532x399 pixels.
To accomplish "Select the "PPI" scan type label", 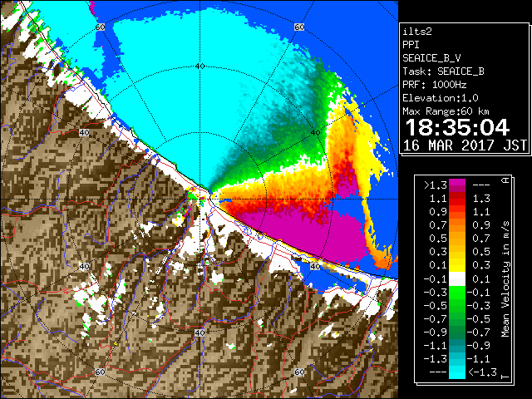I will coord(411,45).
